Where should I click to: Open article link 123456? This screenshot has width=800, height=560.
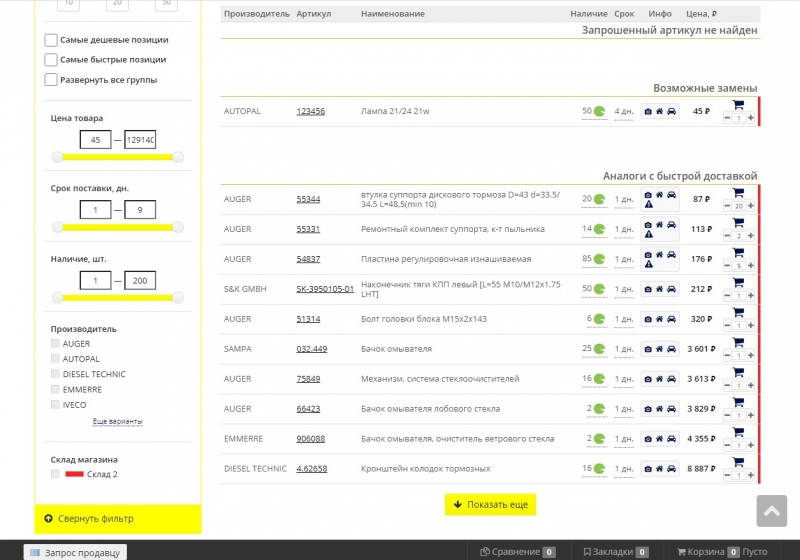[x=311, y=111]
